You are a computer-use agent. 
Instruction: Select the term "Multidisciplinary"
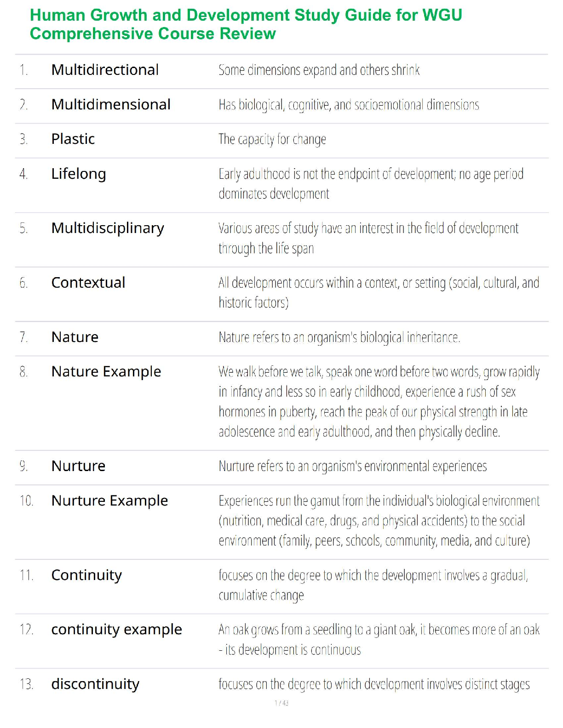point(108,228)
